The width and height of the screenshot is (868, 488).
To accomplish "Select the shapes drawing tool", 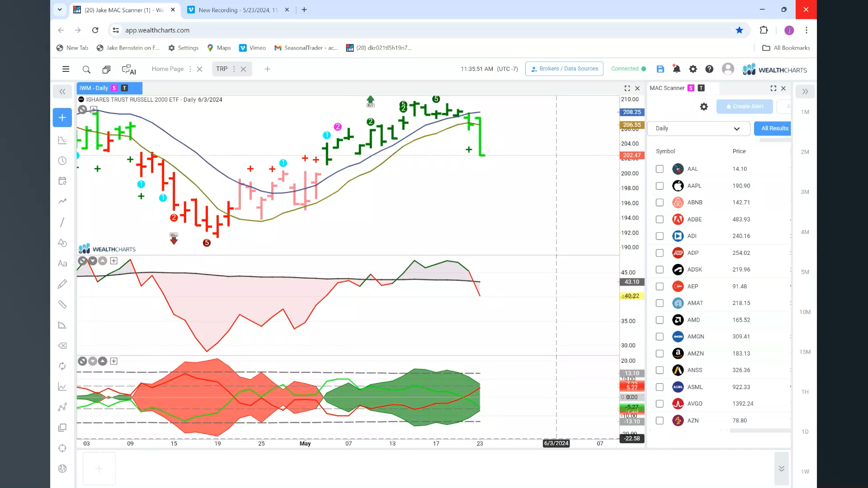I will pyautogui.click(x=62, y=243).
